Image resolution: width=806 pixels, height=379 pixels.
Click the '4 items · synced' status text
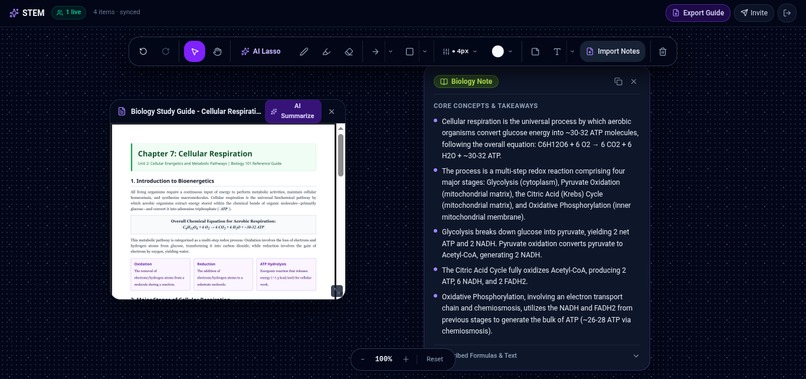(x=117, y=12)
